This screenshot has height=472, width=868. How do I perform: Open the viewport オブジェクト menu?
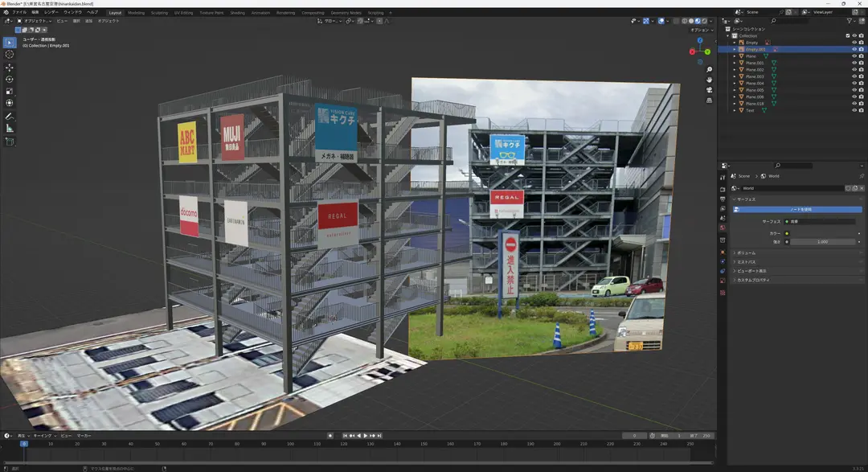[108, 21]
